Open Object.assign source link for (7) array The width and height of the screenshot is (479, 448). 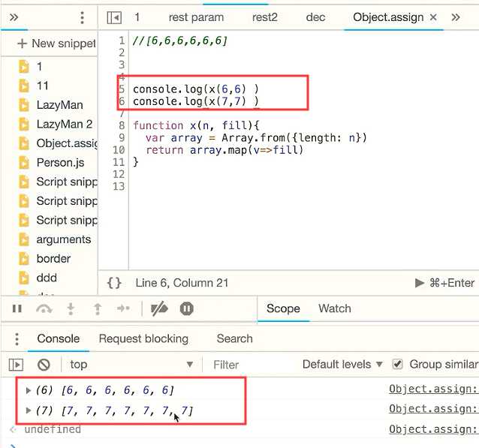click(433, 409)
